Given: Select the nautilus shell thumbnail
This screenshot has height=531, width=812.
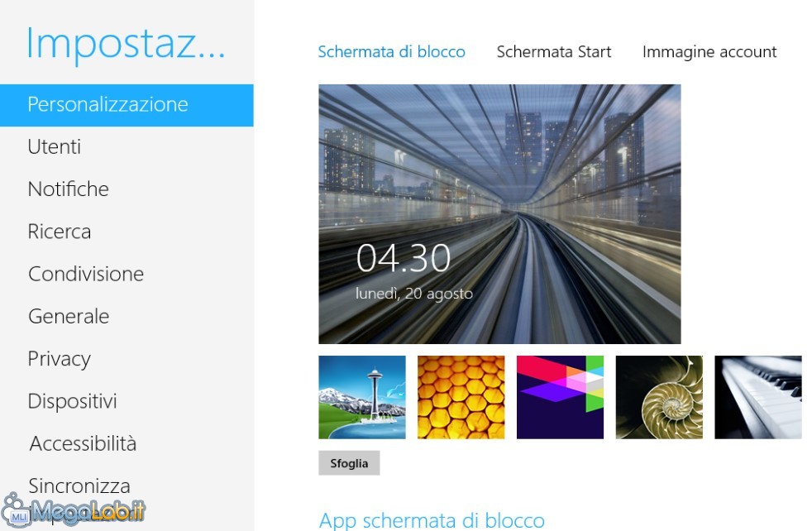Looking at the screenshot, I should point(659,397).
